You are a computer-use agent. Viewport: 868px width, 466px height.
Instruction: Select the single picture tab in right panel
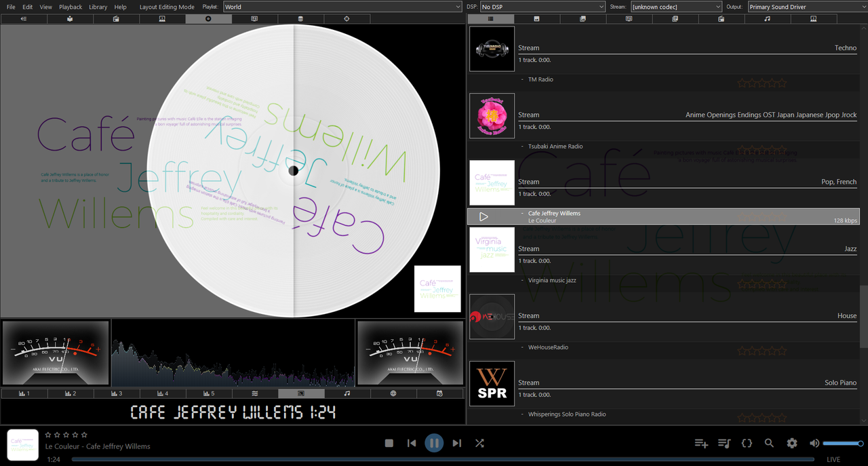click(536, 19)
